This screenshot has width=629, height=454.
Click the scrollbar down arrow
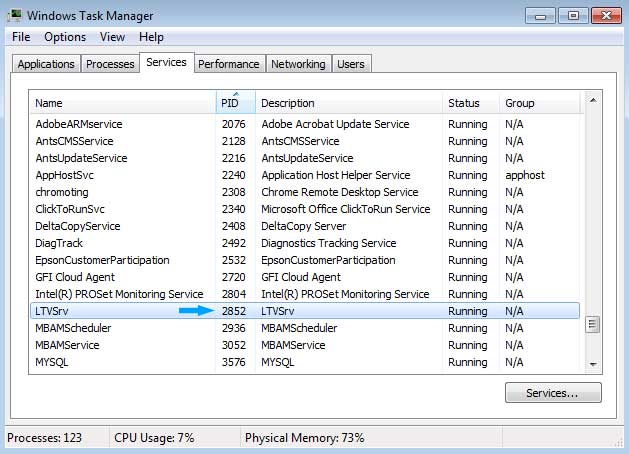point(593,364)
